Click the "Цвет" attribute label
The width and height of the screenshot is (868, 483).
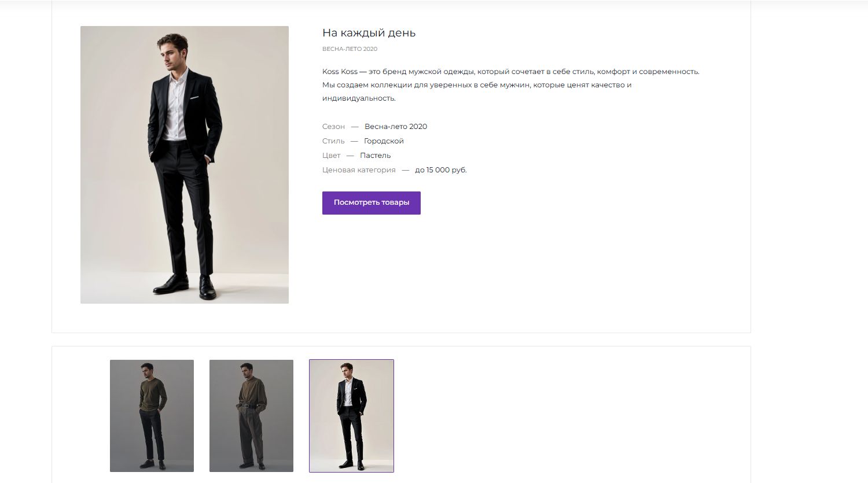click(x=331, y=156)
